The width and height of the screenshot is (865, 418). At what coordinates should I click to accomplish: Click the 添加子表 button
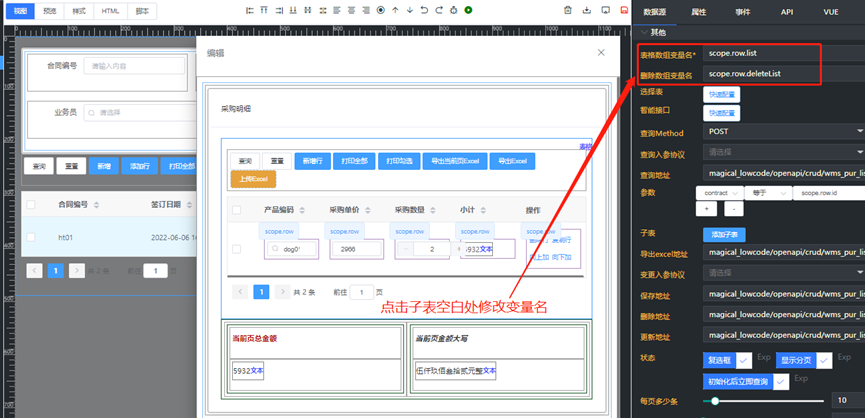tap(724, 234)
